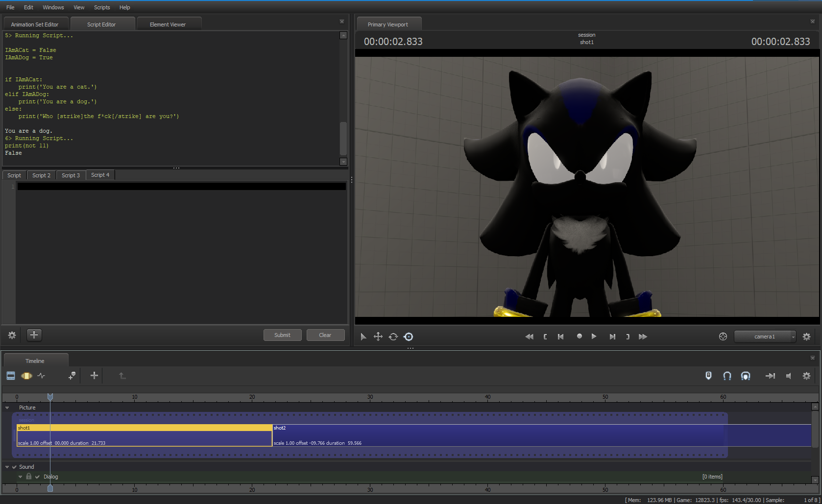Viewport: 822px width, 504px height.
Task: Expand the Dialog track
Action: click(x=20, y=477)
